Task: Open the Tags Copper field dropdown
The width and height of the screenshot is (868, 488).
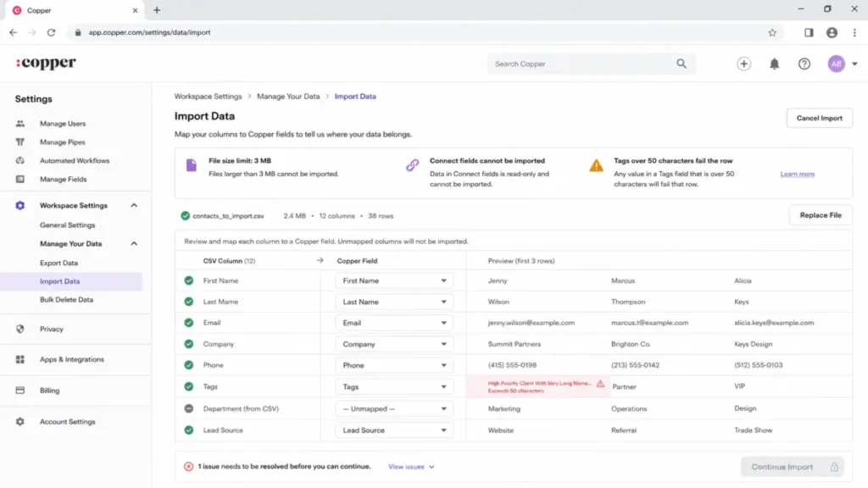Action: click(x=393, y=386)
